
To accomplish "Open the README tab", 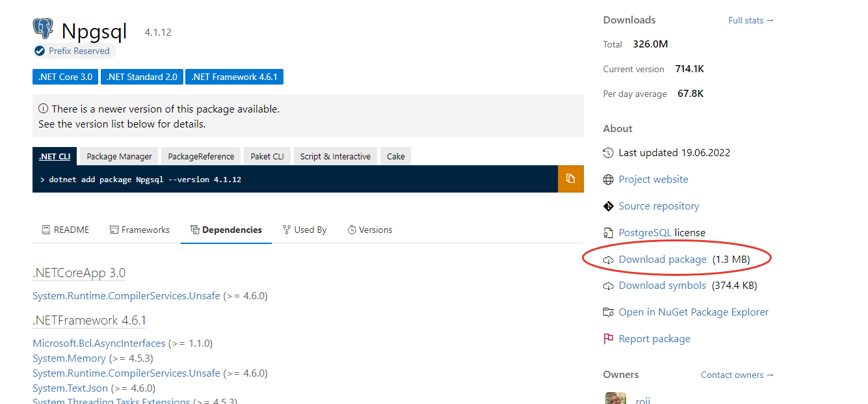I will click(65, 230).
